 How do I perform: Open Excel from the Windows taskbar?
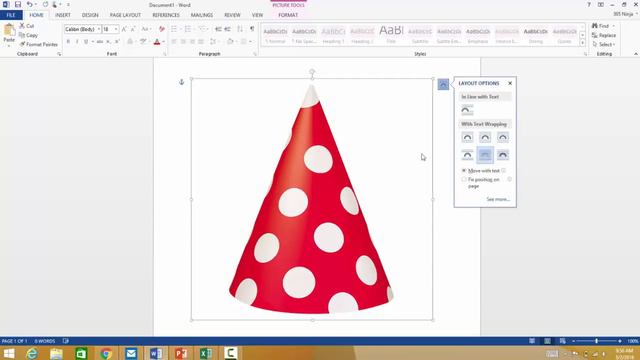[x=206, y=353]
